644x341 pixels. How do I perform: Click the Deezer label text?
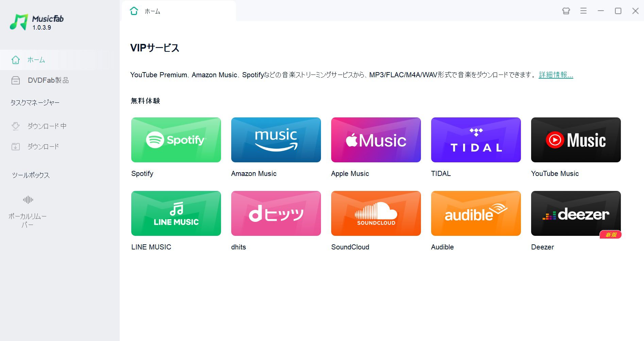tap(542, 247)
